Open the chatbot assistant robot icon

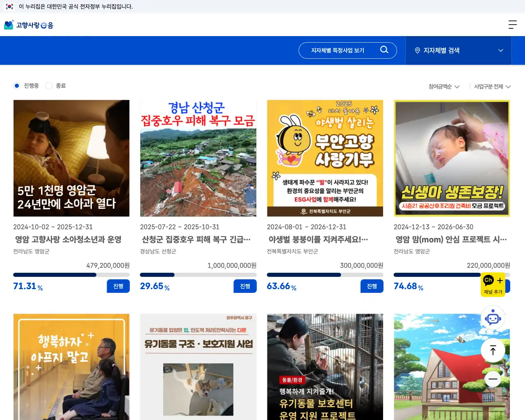(x=493, y=317)
